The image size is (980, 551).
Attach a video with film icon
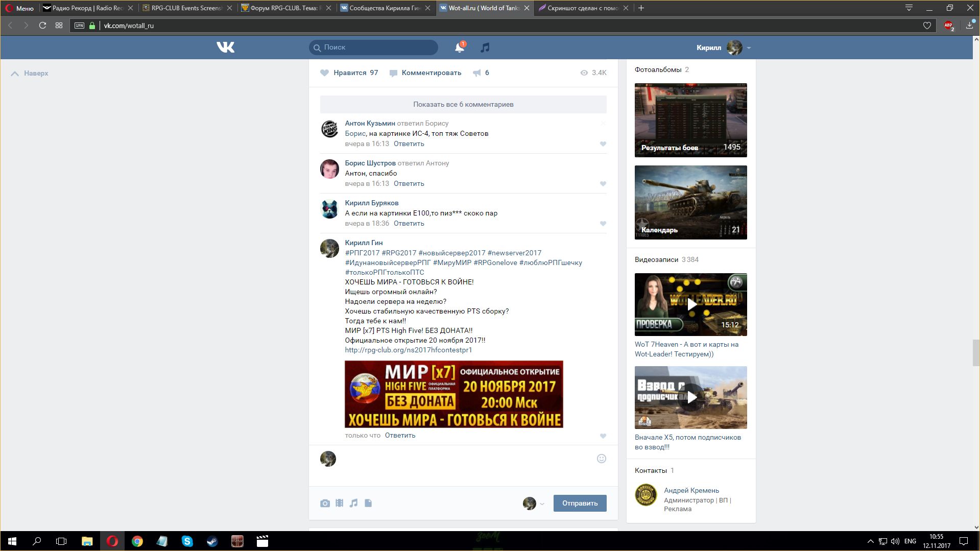pyautogui.click(x=340, y=503)
